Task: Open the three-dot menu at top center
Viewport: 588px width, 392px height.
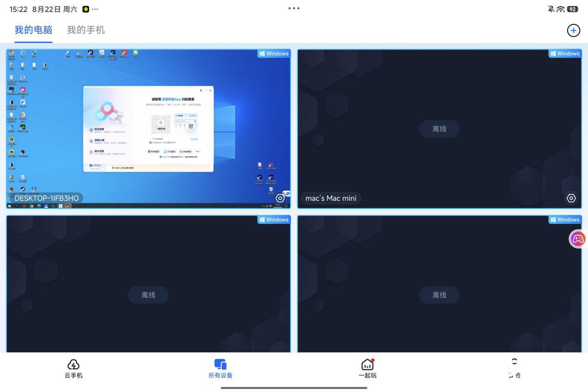Action: click(x=294, y=8)
